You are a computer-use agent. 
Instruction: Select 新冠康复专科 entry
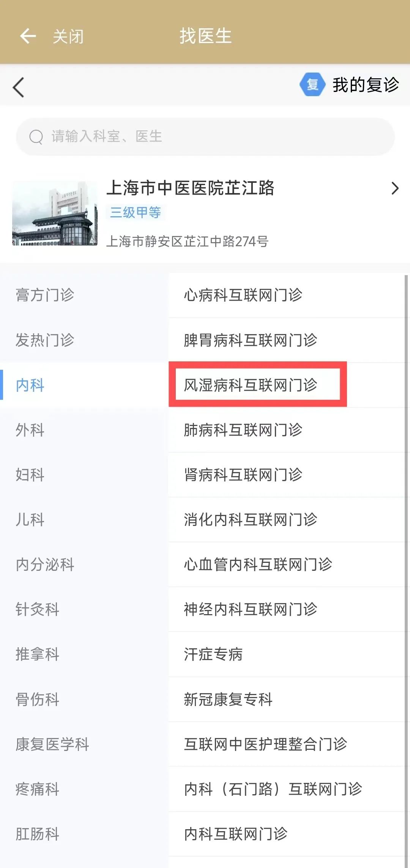point(228,699)
